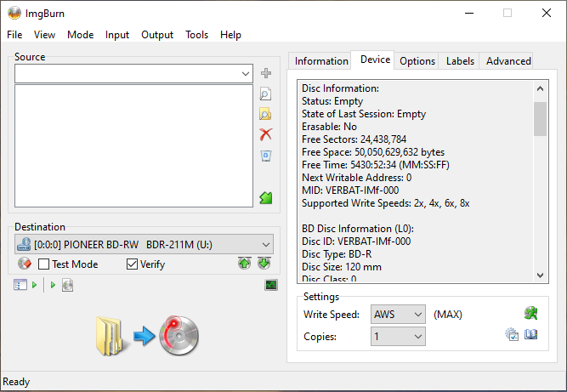Click the window layout icon below Destination
Image resolution: width=567 pixels, height=392 pixels.
coord(20,285)
